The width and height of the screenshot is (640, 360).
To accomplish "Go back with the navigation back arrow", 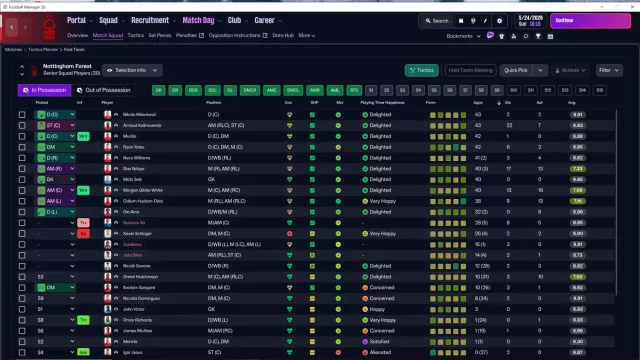I will (12, 27).
